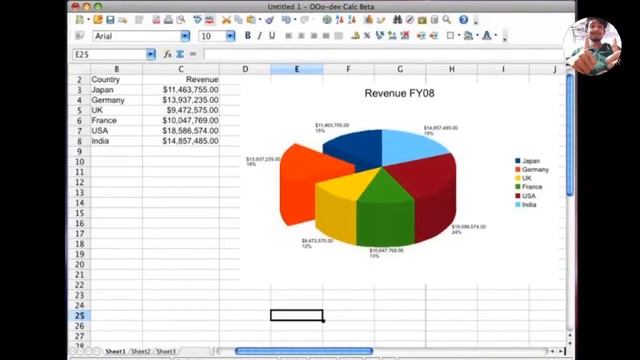Screen dimensions: 640x360
Task: Toggle Center Horizontally alignment
Action: tap(301, 36)
